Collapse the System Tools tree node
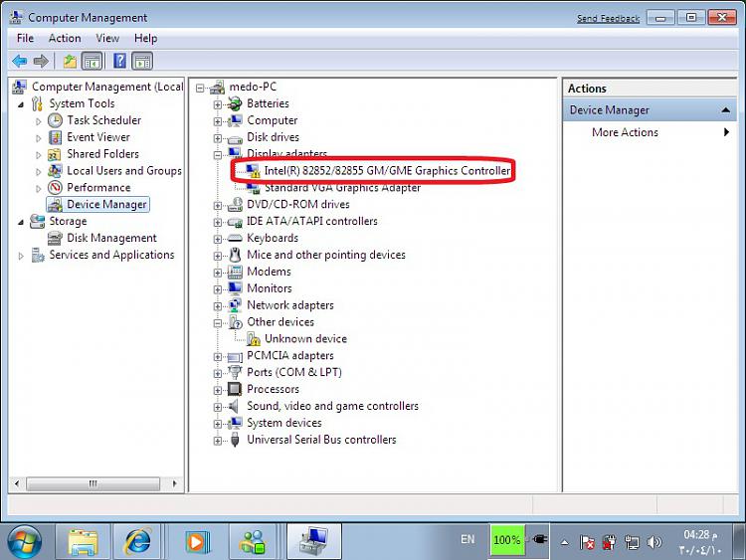 pyautogui.click(x=21, y=104)
